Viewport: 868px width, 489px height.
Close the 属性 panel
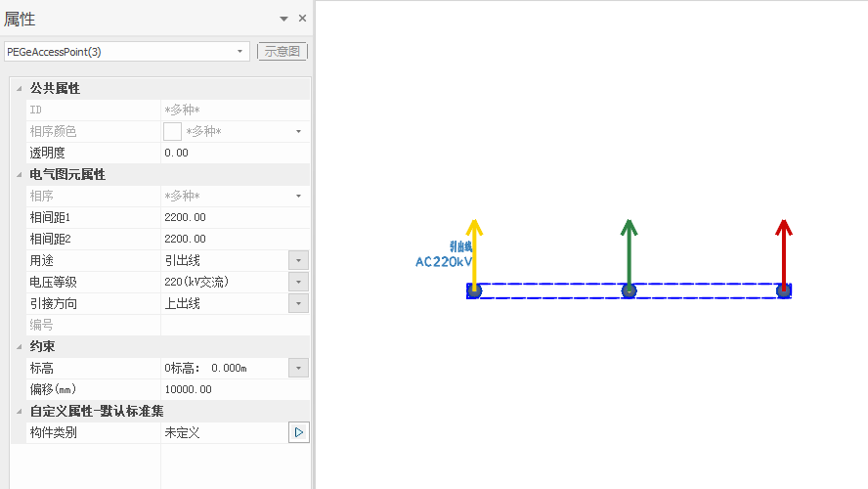[302, 19]
